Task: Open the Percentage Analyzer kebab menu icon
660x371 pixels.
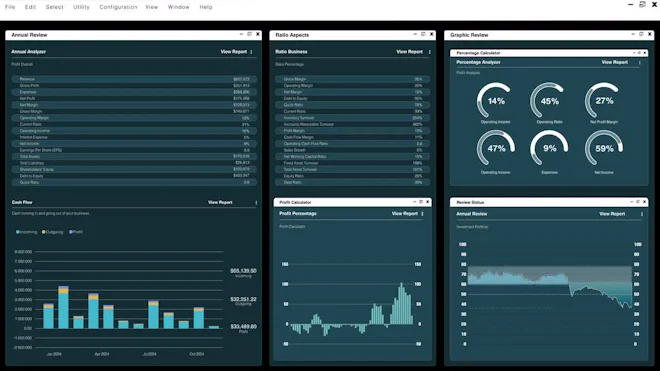Action: [x=639, y=62]
